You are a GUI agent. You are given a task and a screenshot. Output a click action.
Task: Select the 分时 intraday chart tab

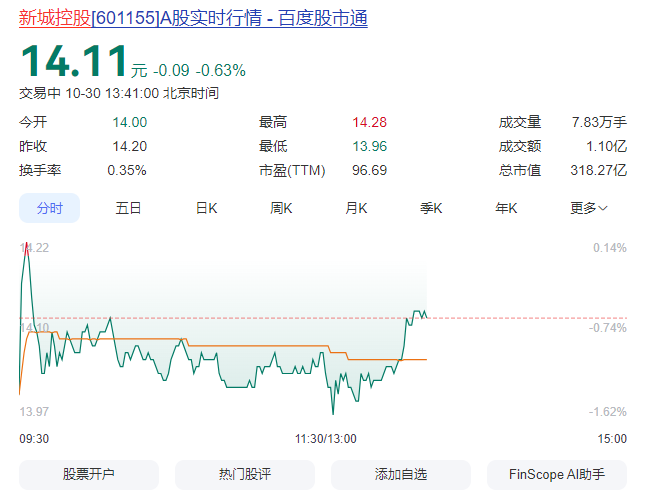tap(50, 208)
